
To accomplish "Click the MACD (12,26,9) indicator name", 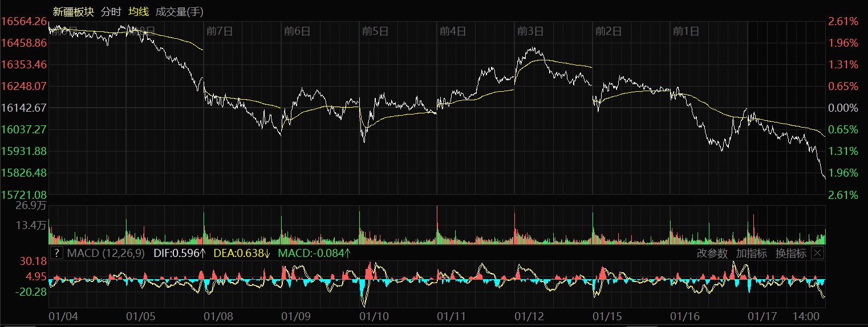I will click(107, 254).
